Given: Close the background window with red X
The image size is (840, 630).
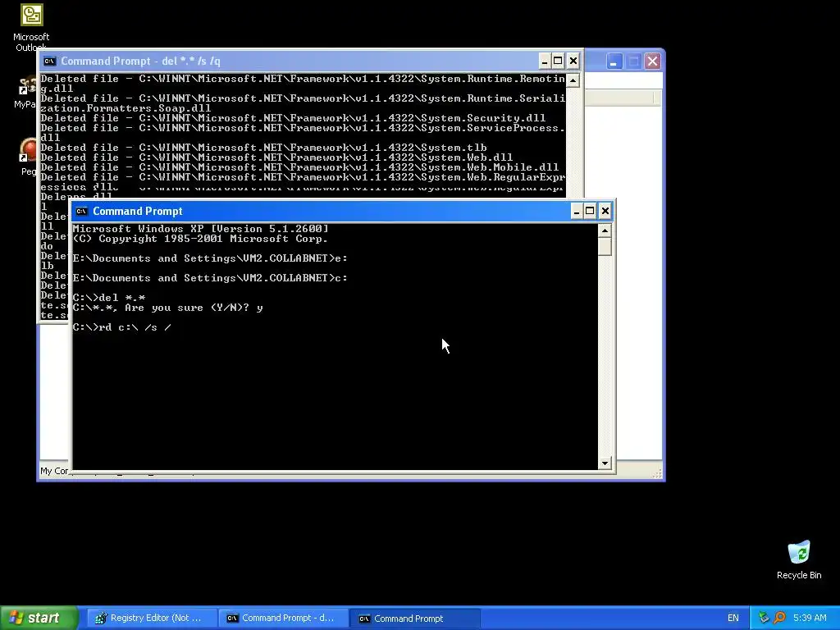Looking at the screenshot, I should coord(652,61).
